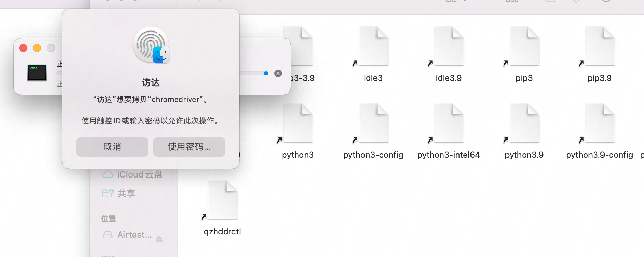This screenshot has width=644, height=257.
Task: Click the exec file icon in copy window
Action: point(37,73)
